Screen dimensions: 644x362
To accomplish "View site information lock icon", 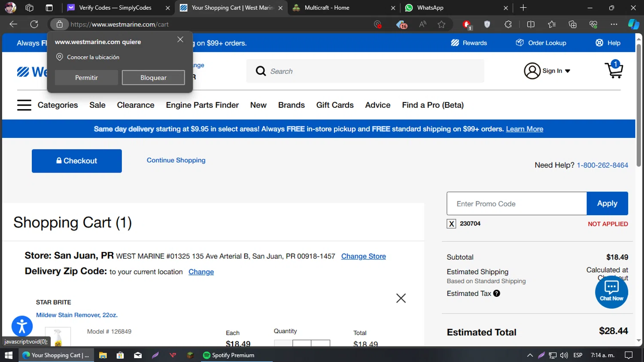I will [60, 24].
